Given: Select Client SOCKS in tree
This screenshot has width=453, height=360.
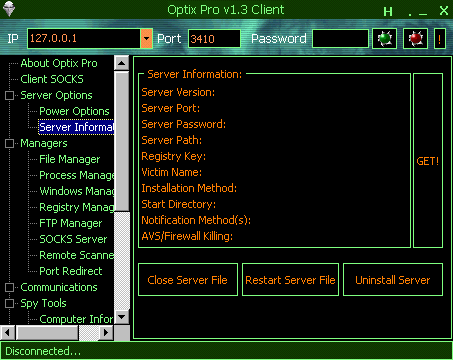Looking at the screenshot, I should tap(52, 79).
